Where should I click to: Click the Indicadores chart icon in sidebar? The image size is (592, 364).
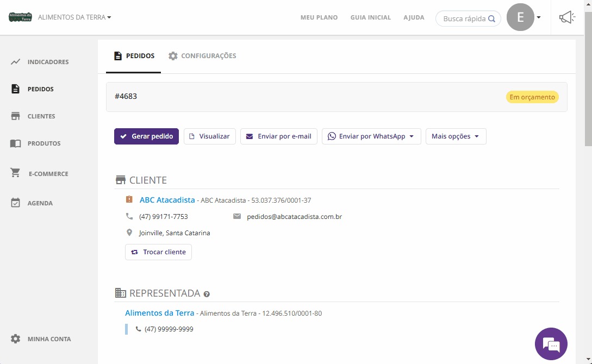(16, 62)
